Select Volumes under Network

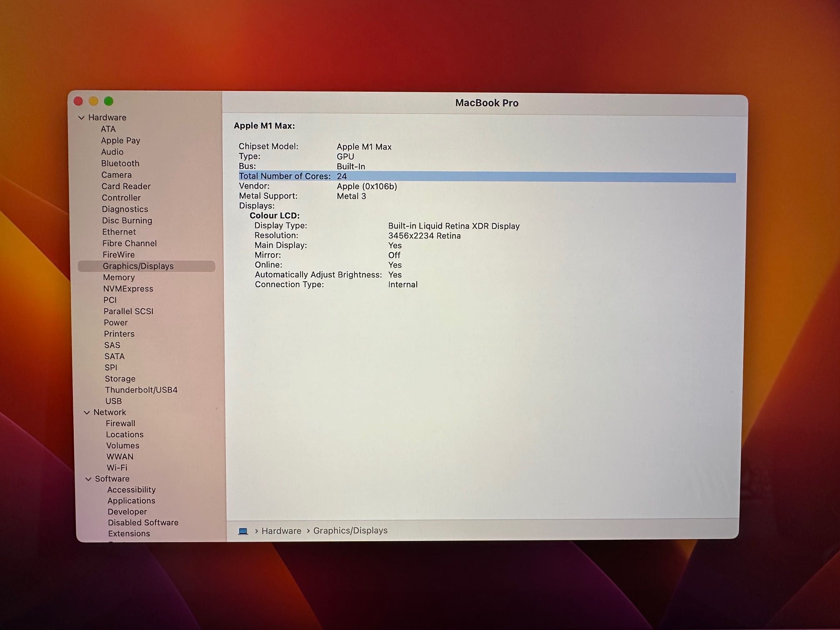click(122, 446)
